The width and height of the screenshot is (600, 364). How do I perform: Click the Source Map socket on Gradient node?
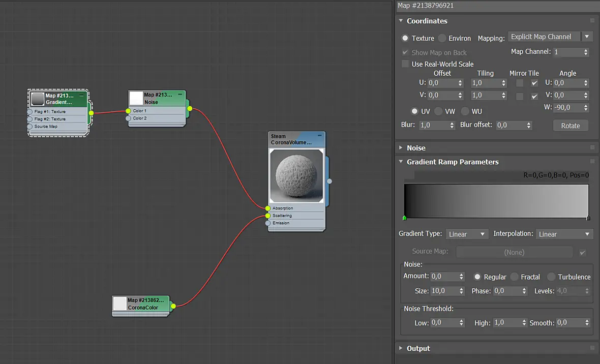(30, 127)
